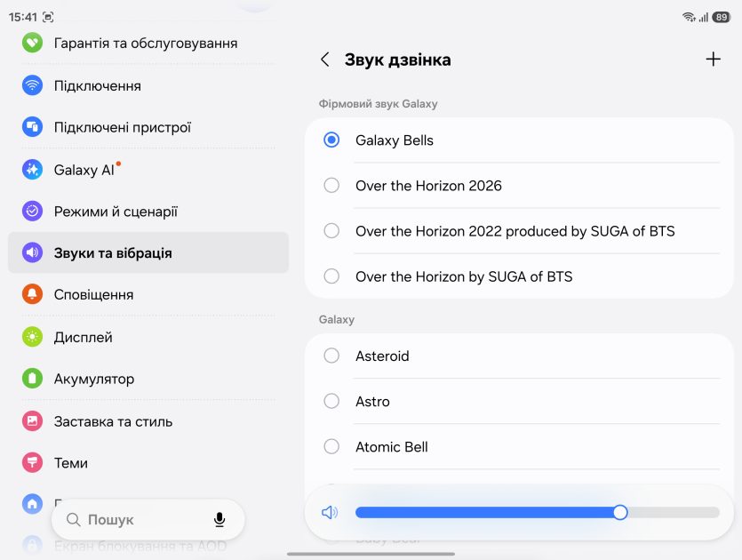The image size is (742, 560).
Task: Tap Over the Horizon by SUGA of BTS
Action: [464, 276]
